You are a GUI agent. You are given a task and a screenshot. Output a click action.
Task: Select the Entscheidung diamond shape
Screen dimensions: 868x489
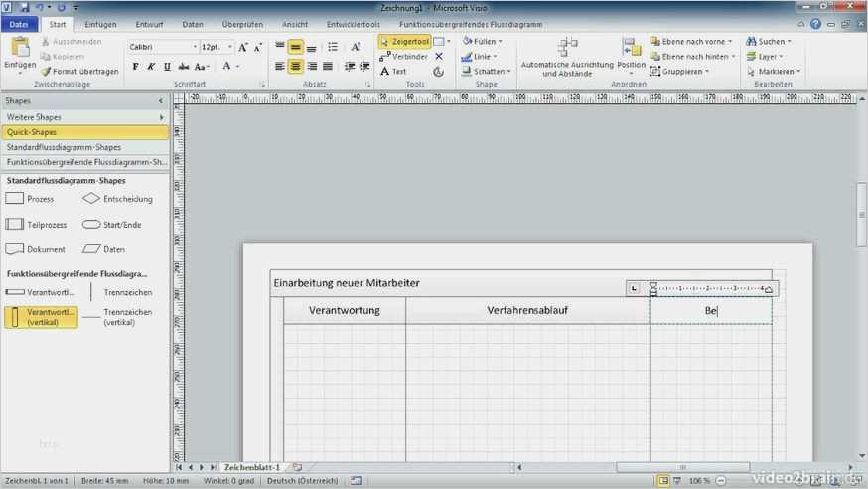tap(117, 199)
